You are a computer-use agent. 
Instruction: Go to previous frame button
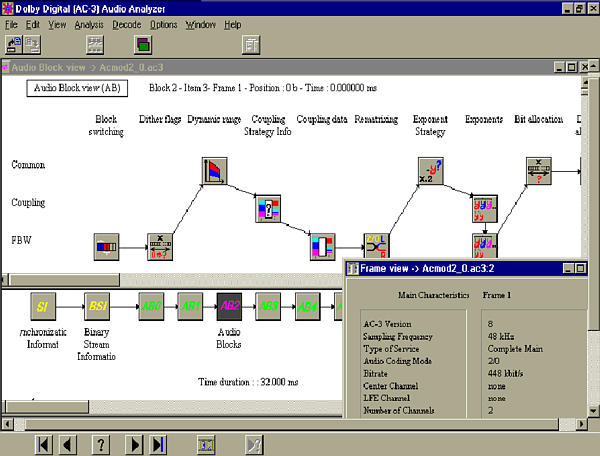coord(68,445)
